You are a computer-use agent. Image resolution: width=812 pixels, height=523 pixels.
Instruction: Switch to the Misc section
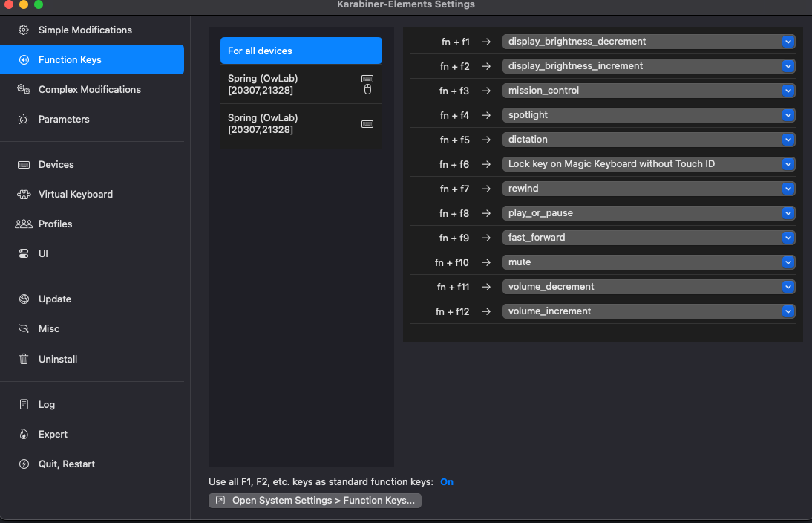49,329
